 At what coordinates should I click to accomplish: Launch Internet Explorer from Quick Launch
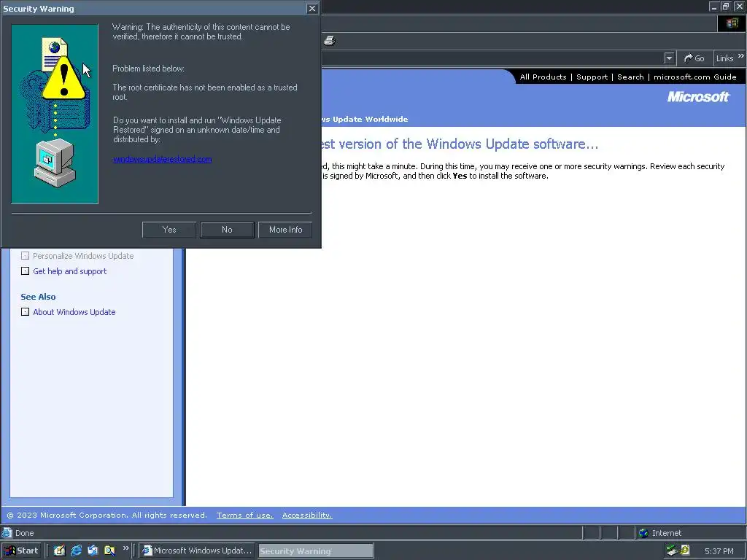tap(76, 551)
